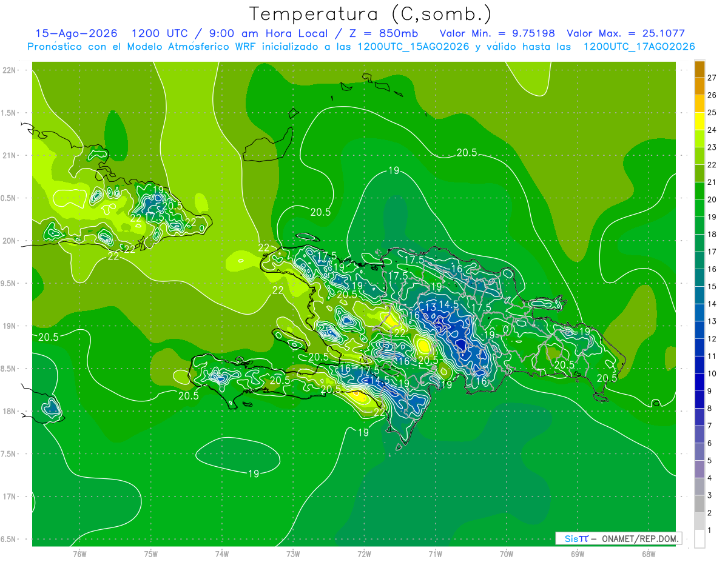Click the map title "Temperatura (C,somb.)"
Viewport: 728px width, 562px height.
[x=370, y=14]
